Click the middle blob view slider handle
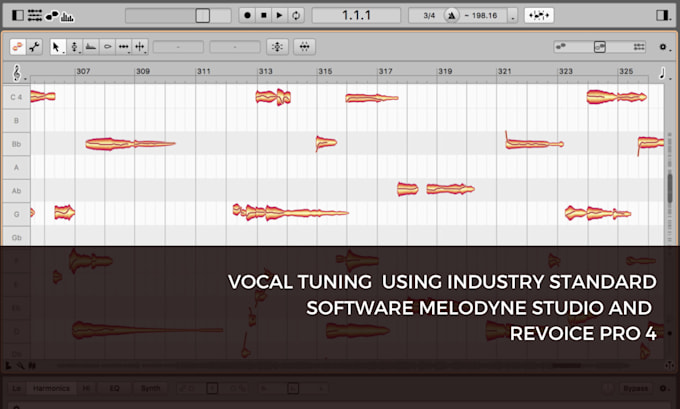The width and height of the screenshot is (680, 409). click(x=600, y=46)
